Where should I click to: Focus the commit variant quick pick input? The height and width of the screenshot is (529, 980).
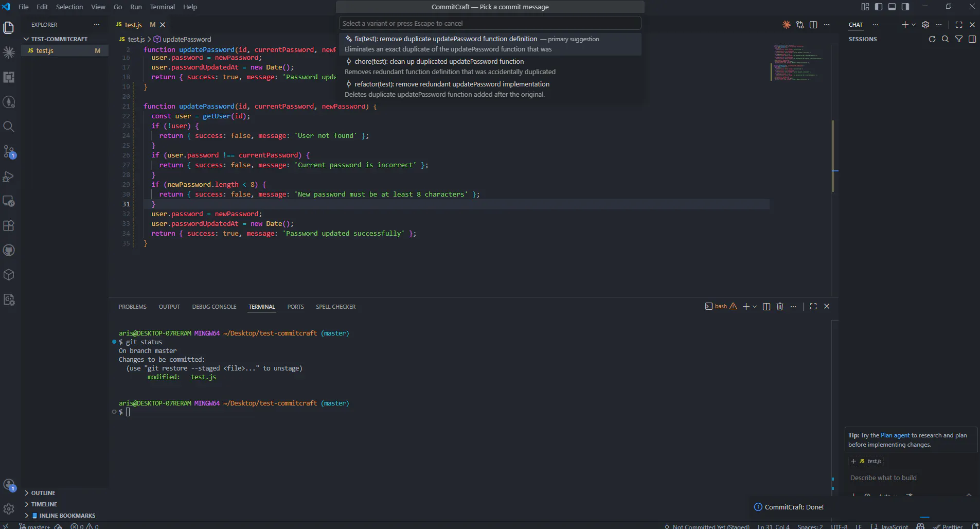click(490, 23)
